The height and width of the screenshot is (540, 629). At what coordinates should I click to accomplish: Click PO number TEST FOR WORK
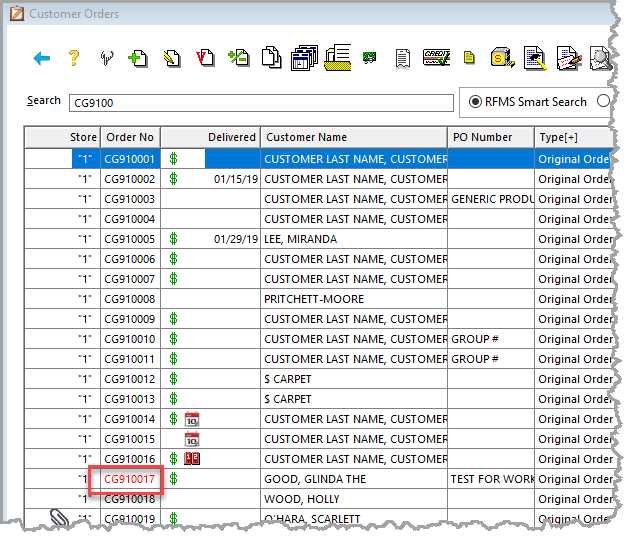[492, 479]
